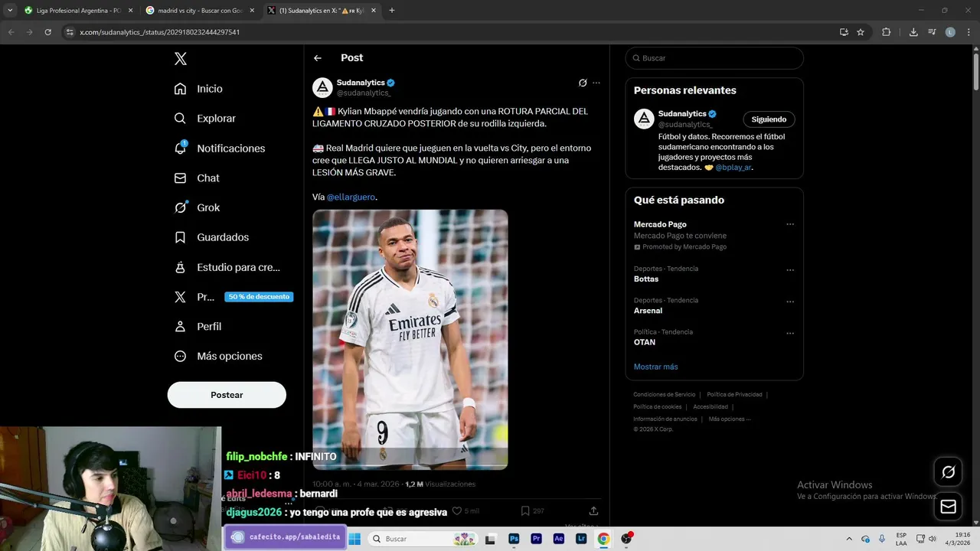Bookmark the post with 297 saves
The width and height of the screenshot is (980, 551).
[525, 510]
